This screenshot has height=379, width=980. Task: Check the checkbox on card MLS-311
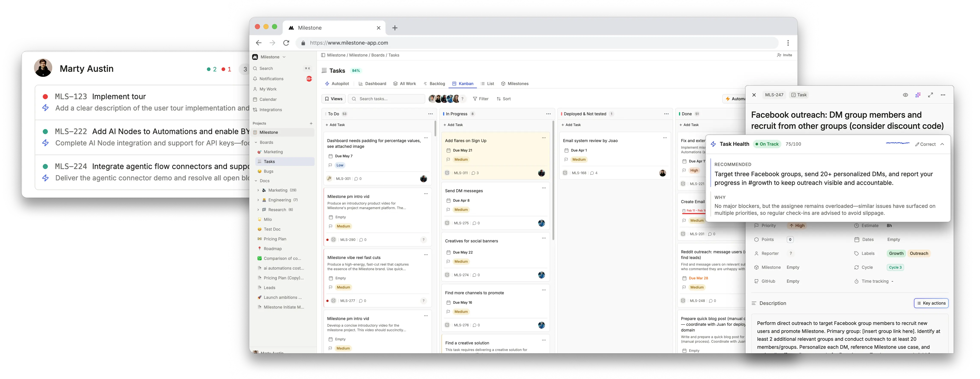click(447, 173)
